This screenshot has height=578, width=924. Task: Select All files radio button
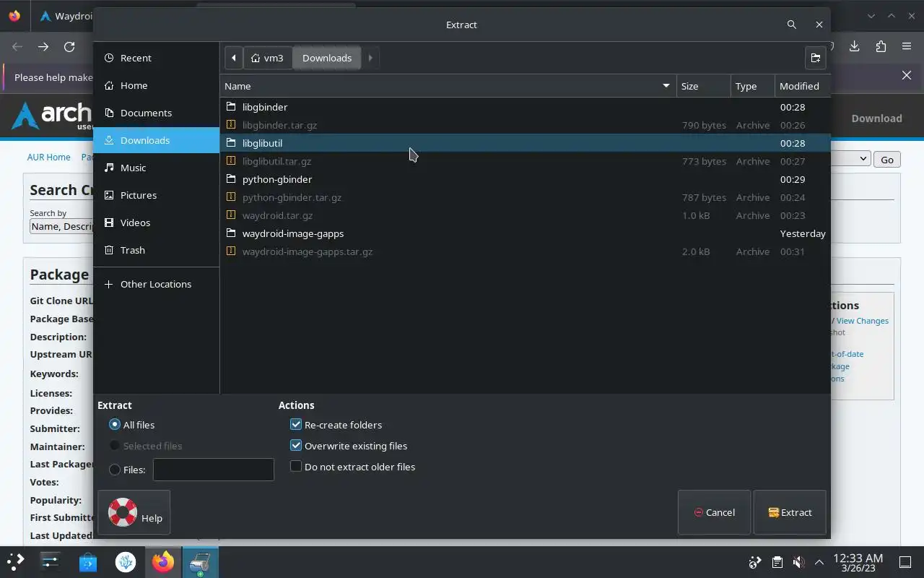[115, 425]
